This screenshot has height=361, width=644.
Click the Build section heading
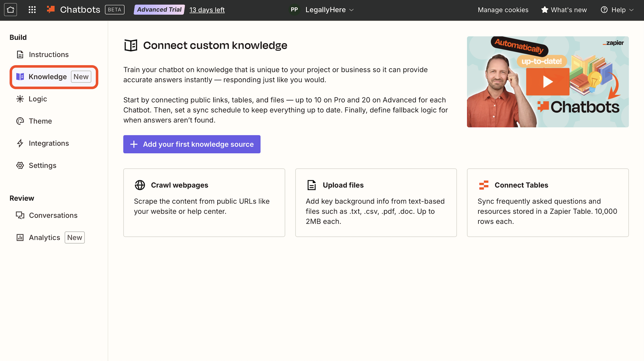[18, 37]
